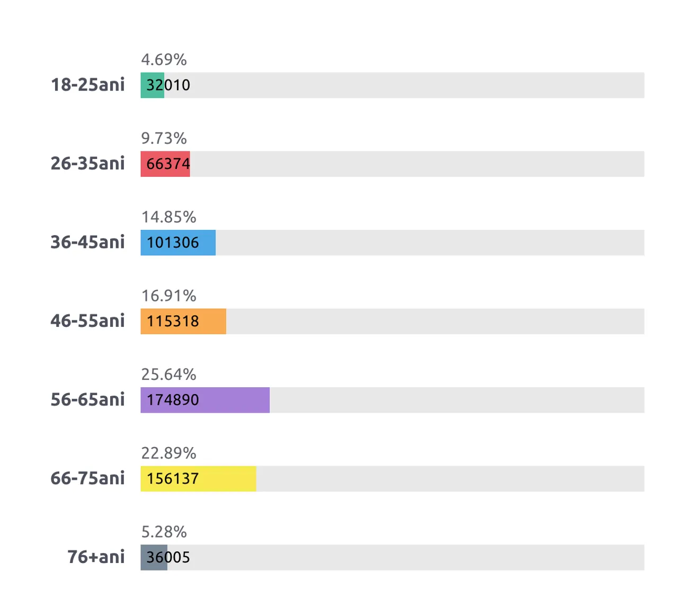Select the blue bar showing 101306
This screenshot has width=678, height=616.
click(x=178, y=243)
